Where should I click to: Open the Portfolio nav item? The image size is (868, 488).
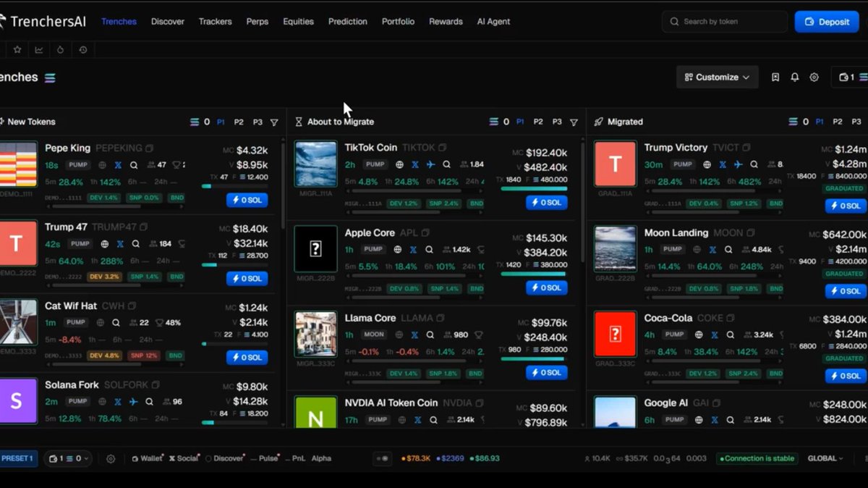399,22
